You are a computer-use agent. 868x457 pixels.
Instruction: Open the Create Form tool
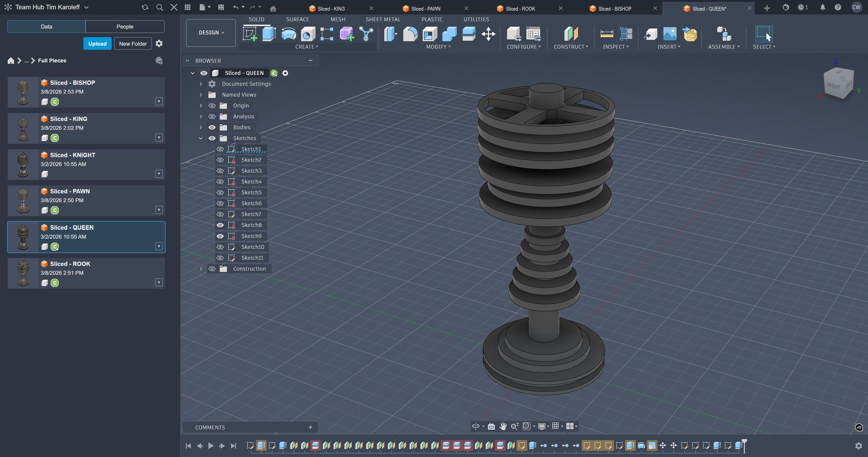[347, 34]
